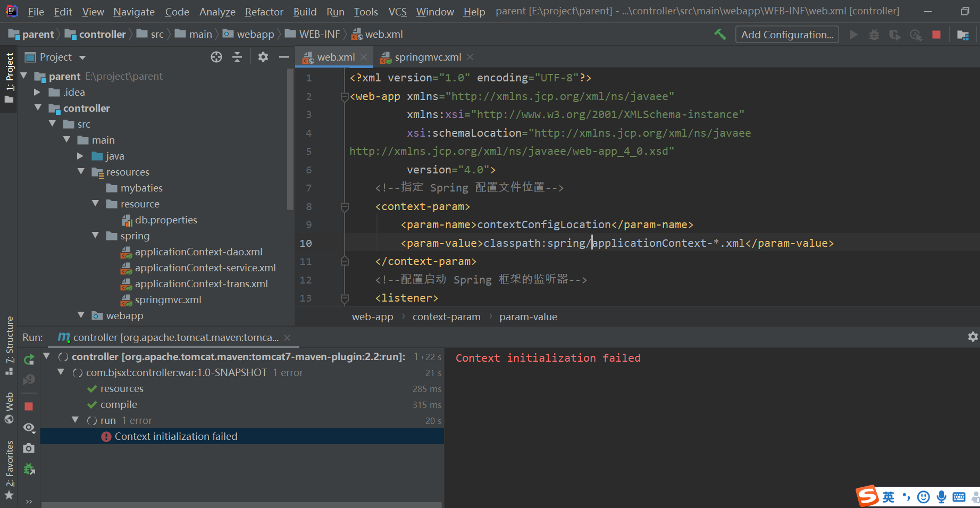
Task: Open the VCS menu
Action: (x=397, y=12)
